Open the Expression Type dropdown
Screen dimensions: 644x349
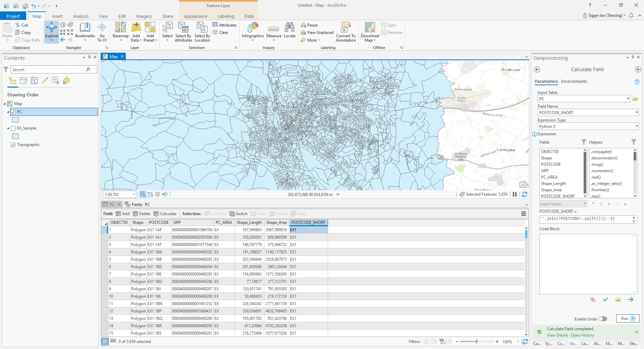(x=636, y=126)
